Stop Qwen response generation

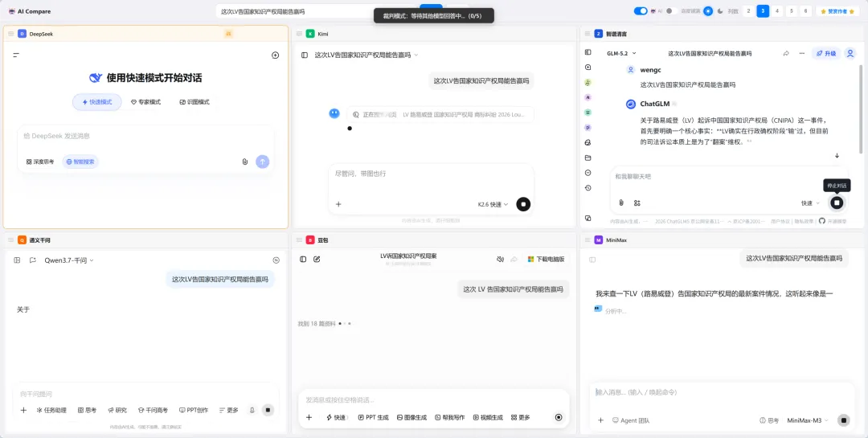[268, 411]
